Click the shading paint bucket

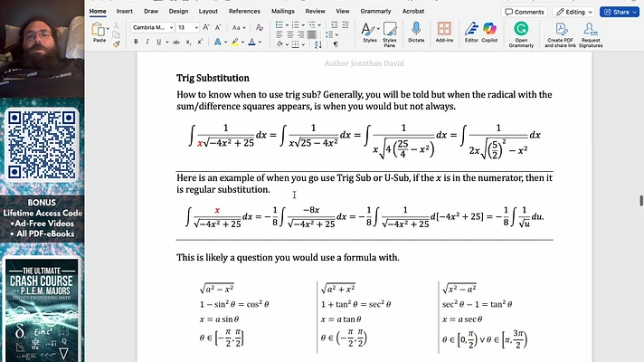(x=279, y=44)
